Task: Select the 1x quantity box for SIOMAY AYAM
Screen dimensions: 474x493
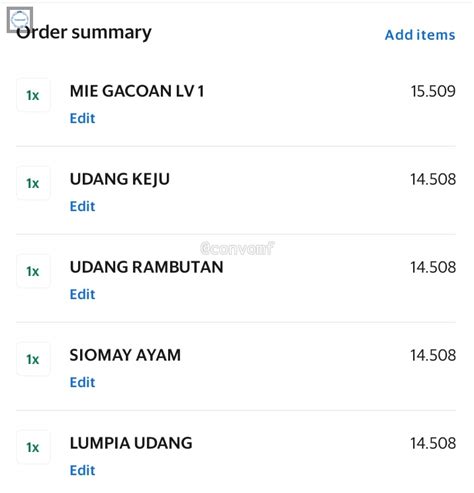Action: coord(33,359)
